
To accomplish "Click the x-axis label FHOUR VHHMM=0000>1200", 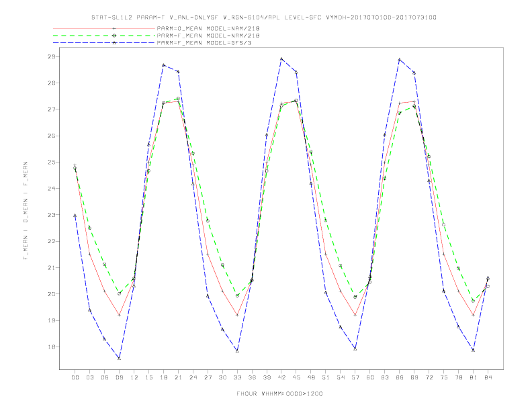I will (x=279, y=394).
